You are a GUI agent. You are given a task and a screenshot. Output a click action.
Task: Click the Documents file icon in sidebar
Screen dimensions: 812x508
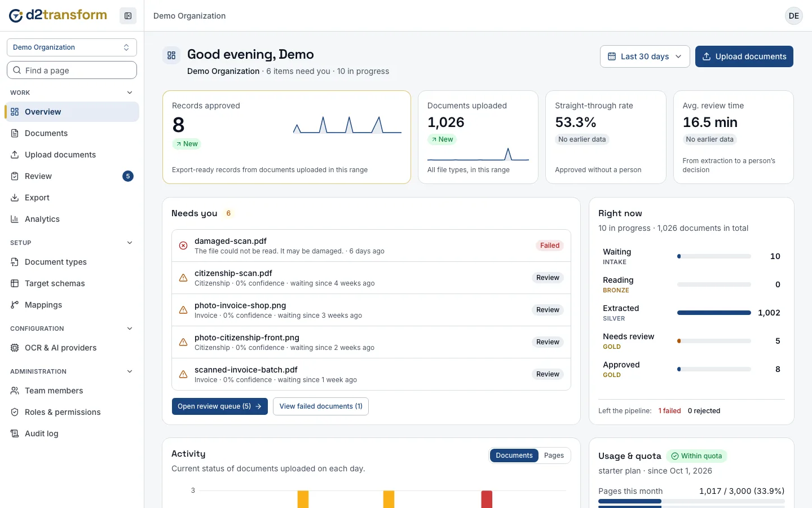pyautogui.click(x=15, y=133)
